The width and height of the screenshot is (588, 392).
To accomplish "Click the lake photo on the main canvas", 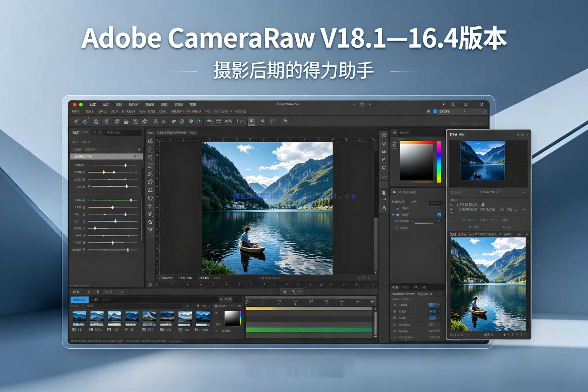I will (267, 208).
